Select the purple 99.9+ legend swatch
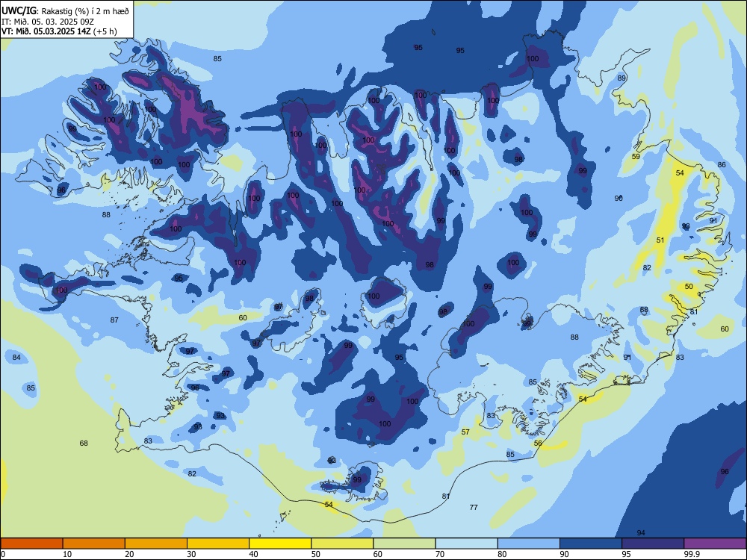This screenshot has width=747, height=560. [x=715, y=544]
